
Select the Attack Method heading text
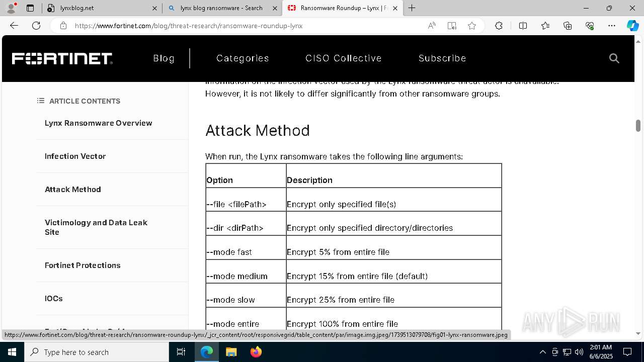257,130
